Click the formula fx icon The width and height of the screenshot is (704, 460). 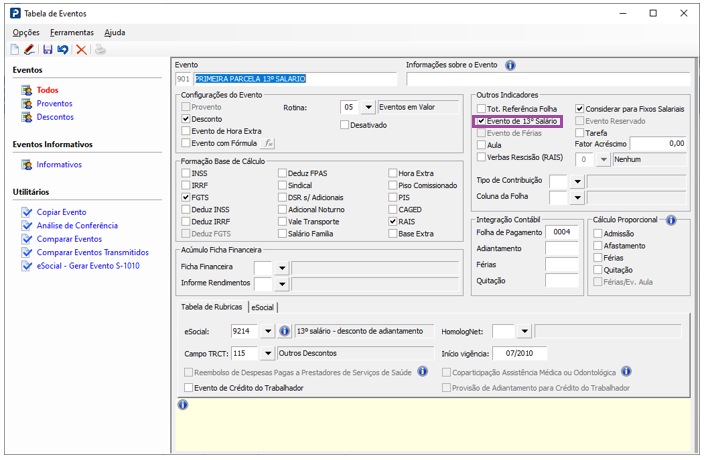pyautogui.click(x=269, y=144)
